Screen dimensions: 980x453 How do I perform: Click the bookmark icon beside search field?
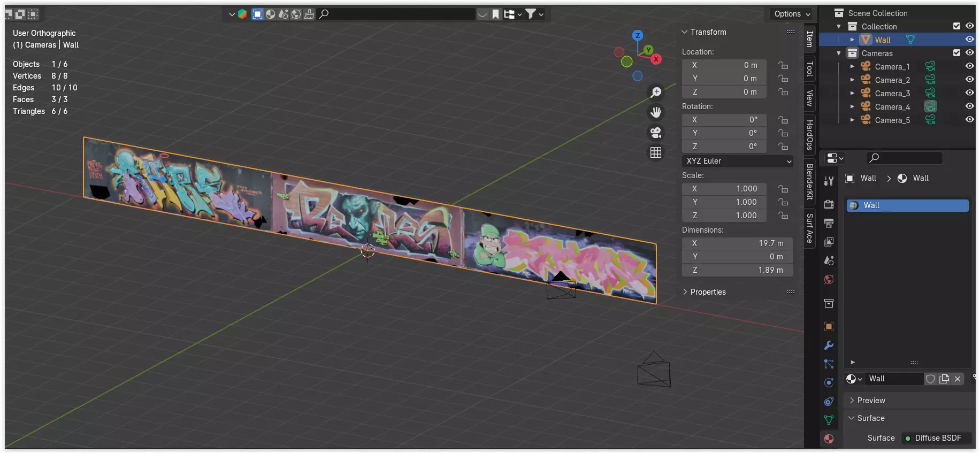click(x=496, y=14)
